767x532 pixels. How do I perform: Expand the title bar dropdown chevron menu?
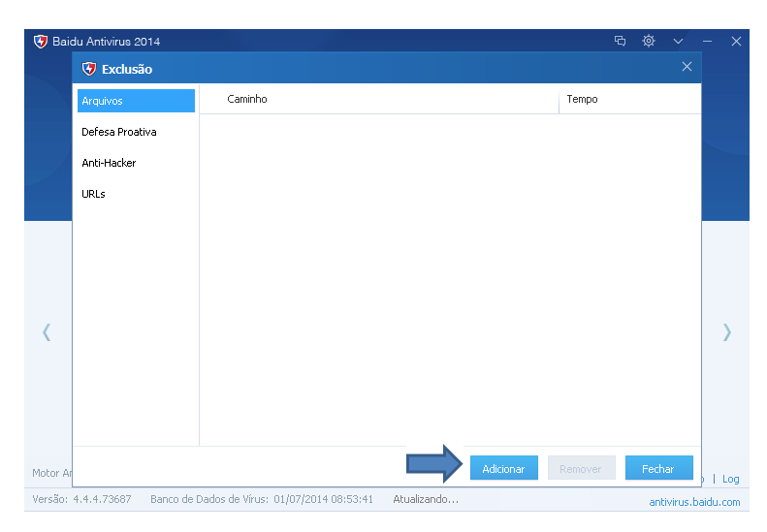(678, 41)
